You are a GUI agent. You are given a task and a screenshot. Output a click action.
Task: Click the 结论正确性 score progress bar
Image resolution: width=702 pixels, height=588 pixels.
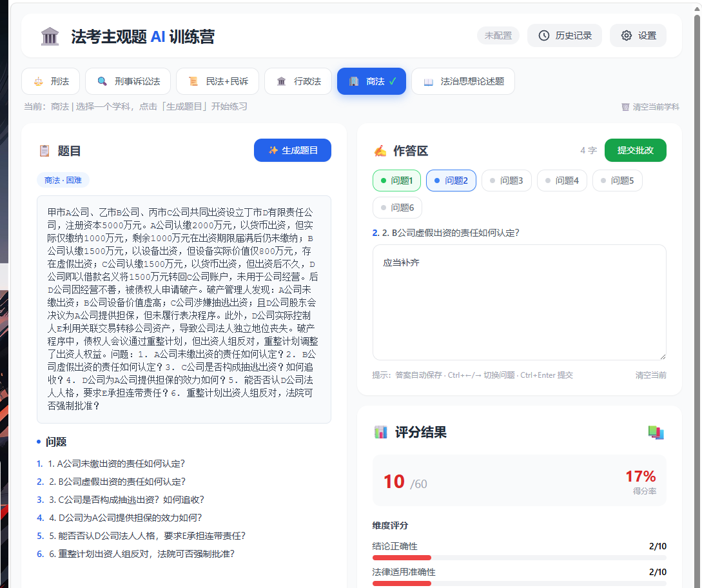[x=519, y=558]
